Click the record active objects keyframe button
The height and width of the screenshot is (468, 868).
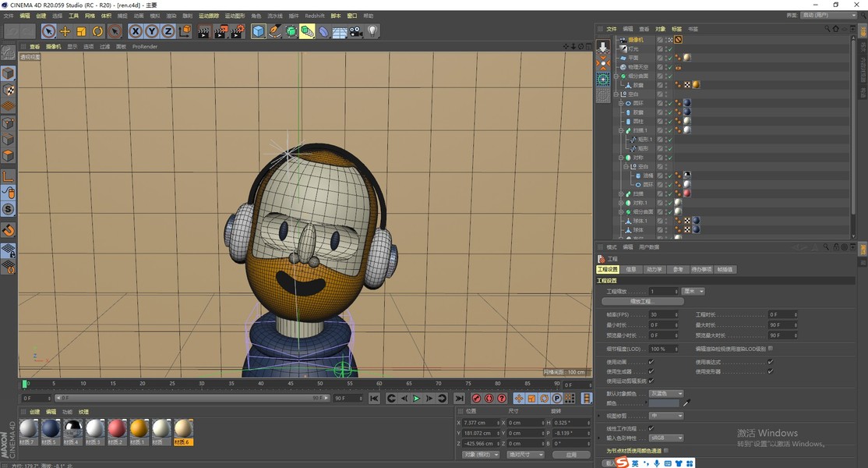[x=476, y=399]
